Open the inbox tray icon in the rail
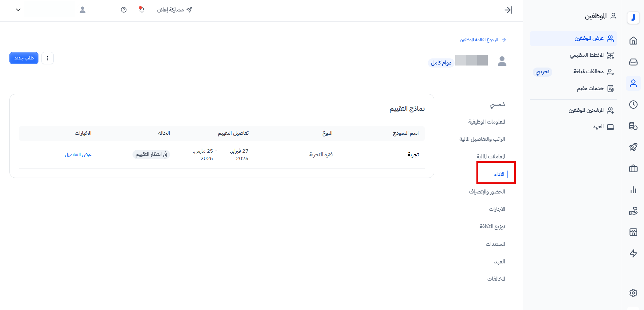The height and width of the screenshot is (310, 644). (633, 62)
